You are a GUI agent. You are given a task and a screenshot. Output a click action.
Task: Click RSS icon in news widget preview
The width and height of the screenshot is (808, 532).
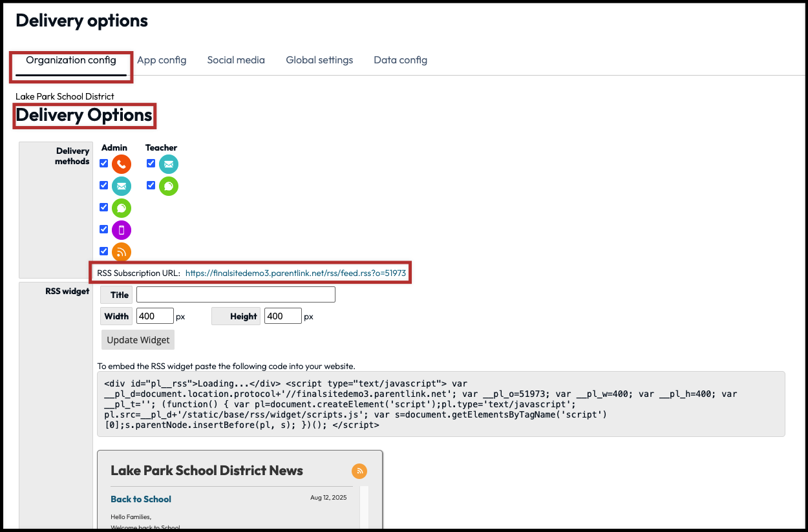coord(359,471)
